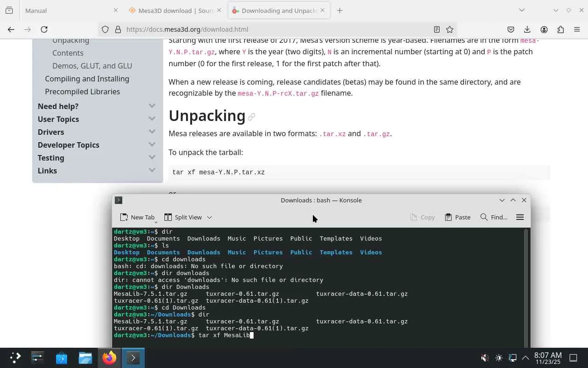Open Firefox account icon

point(544,29)
